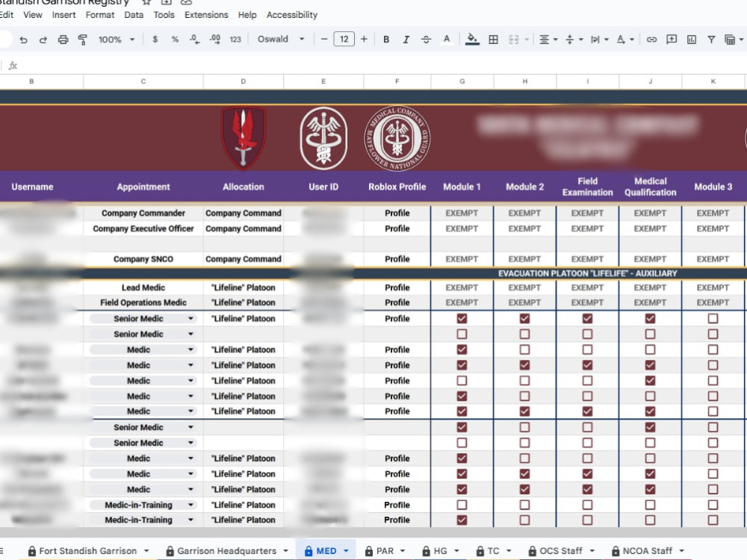Viewport: 747px width, 560px height.
Task: Open the MED tab dropdown arrow
Action: tap(346, 551)
